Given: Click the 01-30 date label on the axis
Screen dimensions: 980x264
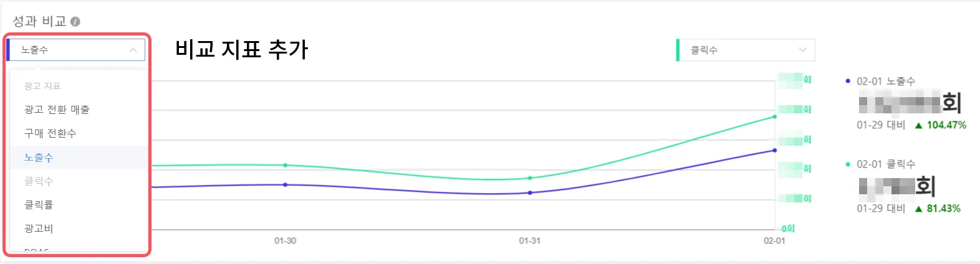Looking at the screenshot, I should [286, 240].
